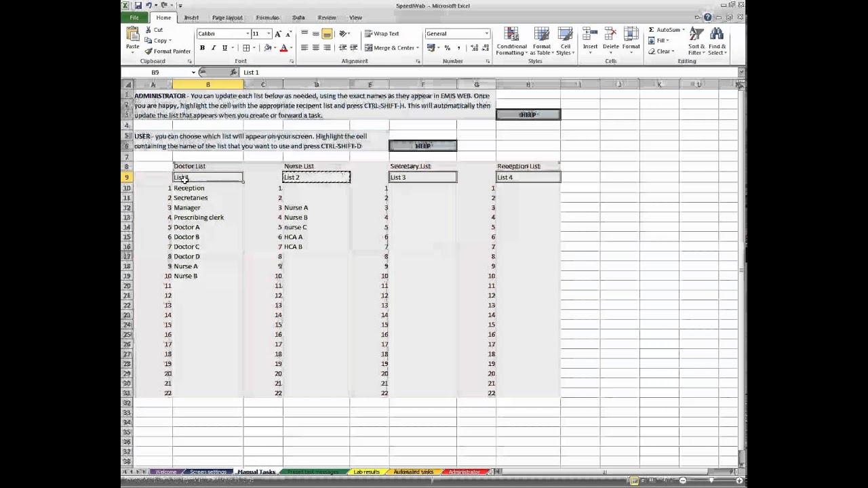Open Conditional Formatting menu
The image size is (868, 488).
pyautogui.click(x=511, y=42)
